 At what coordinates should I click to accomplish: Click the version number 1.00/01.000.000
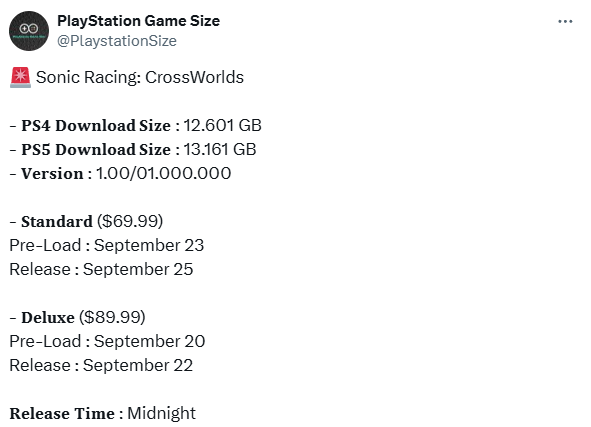[164, 174]
